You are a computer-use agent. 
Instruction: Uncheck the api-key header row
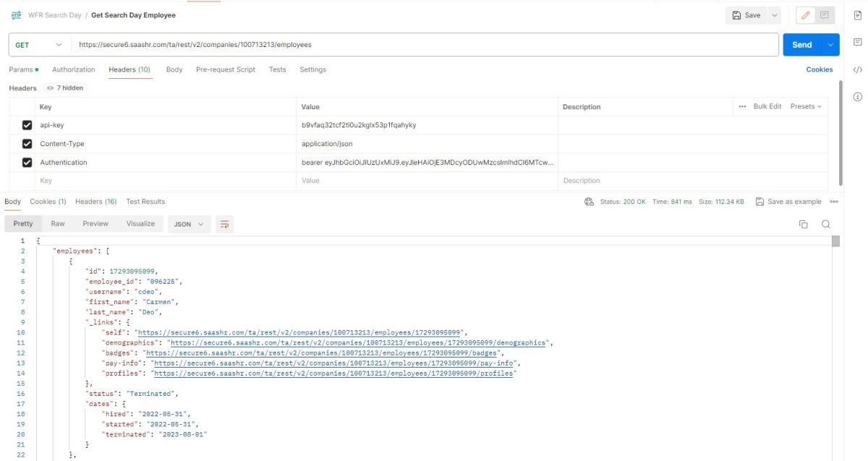click(x=27, y=125)
